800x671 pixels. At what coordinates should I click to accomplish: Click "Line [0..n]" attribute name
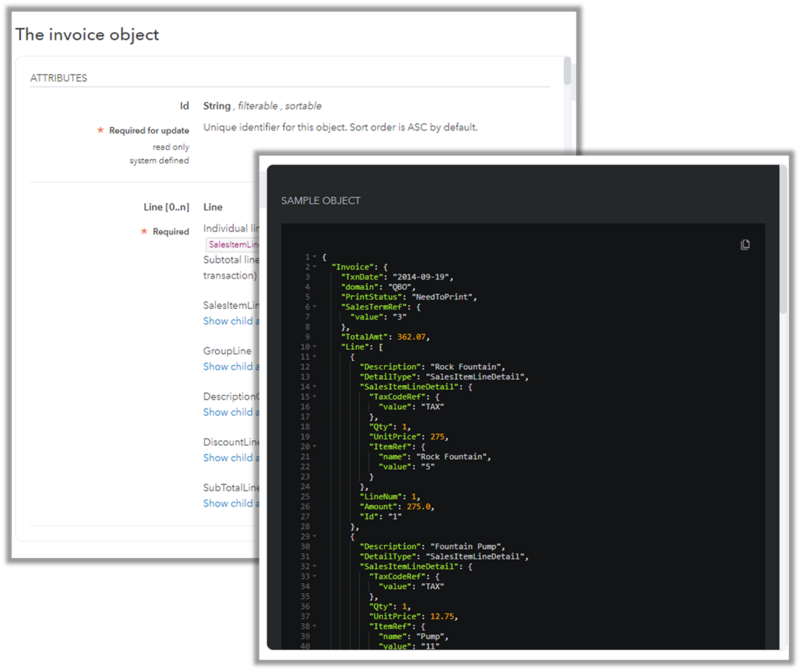[x=166, y=207]
